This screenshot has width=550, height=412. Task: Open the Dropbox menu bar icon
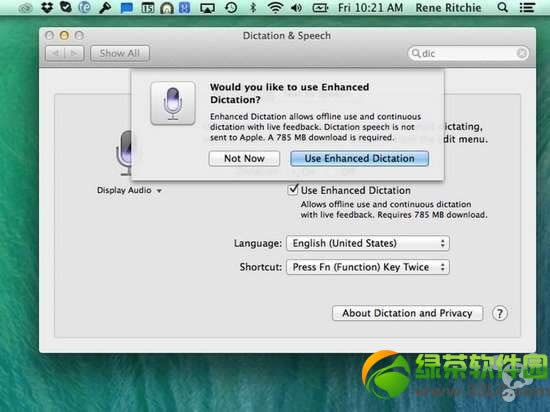47,7
